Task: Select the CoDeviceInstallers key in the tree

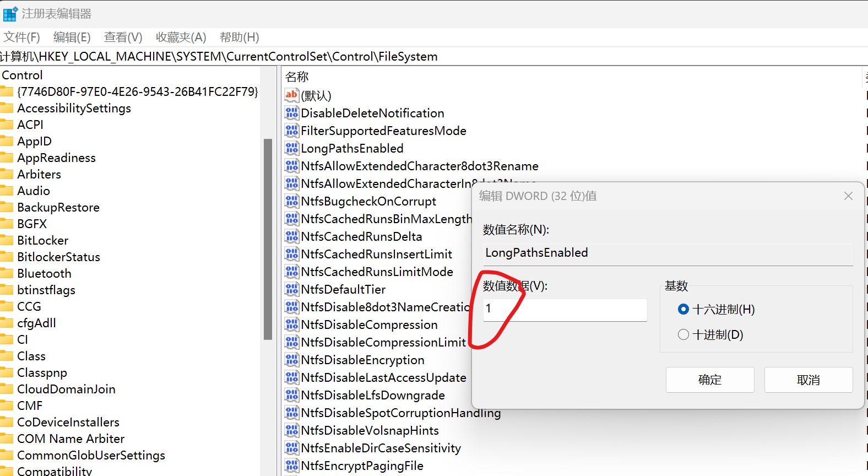Action: [x=68, y=422]
